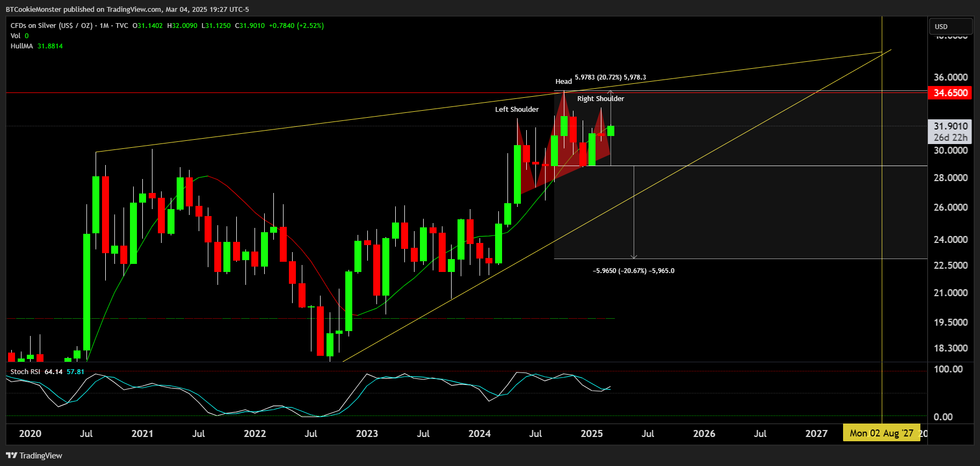Click the 2025 label on time axis

point(591,434)
